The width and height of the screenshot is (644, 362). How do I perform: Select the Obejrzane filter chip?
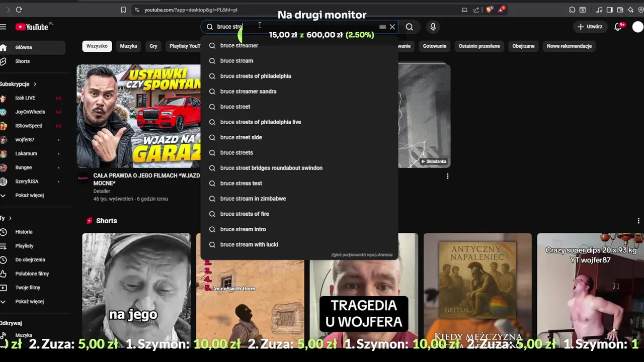coord(523,46)
